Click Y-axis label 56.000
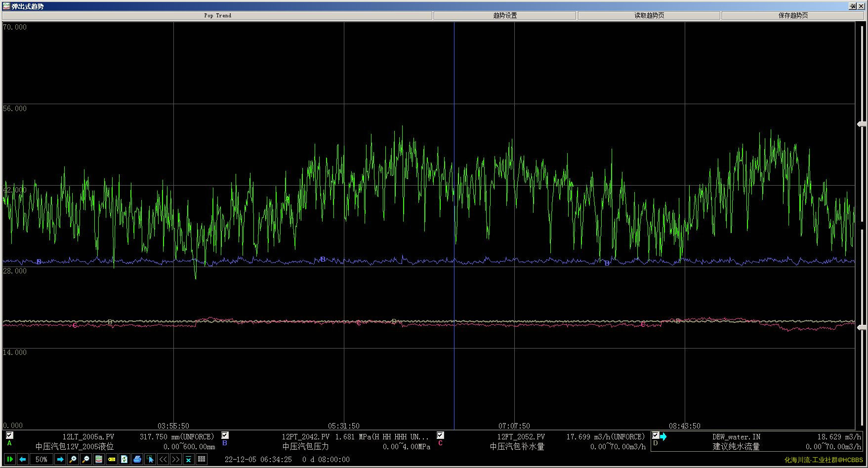Viewport: 868px width, 468px height. tap(15, 109)
